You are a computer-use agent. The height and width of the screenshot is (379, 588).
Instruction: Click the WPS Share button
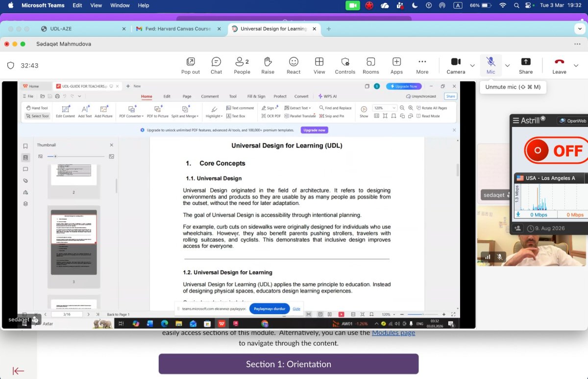point(450,96)
